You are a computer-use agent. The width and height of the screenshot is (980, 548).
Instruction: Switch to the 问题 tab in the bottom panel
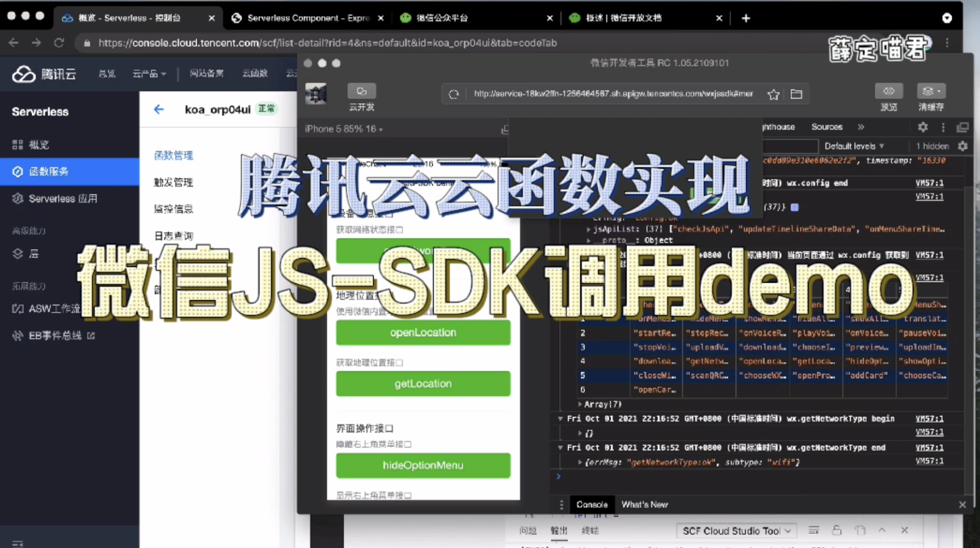[x=528, y=531]
